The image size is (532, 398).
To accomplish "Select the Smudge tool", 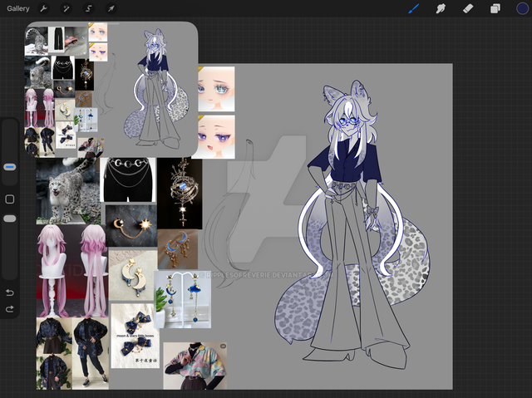I will (441, 8).
